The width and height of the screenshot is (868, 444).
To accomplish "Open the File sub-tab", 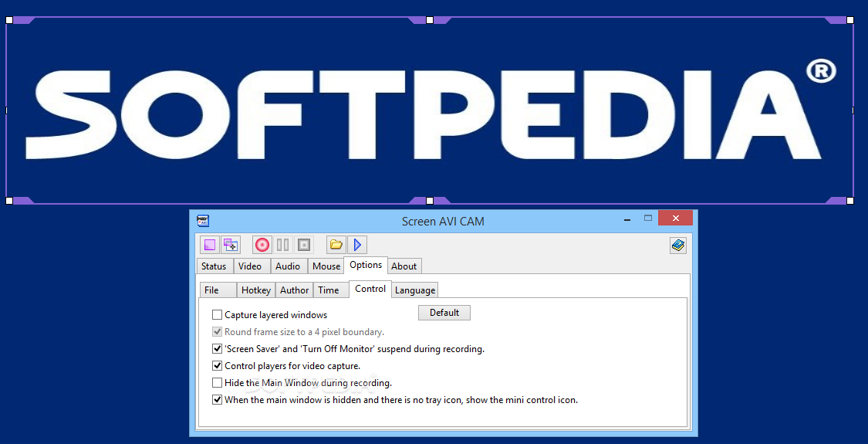I will pyautogui.click(x=218, y=290).
